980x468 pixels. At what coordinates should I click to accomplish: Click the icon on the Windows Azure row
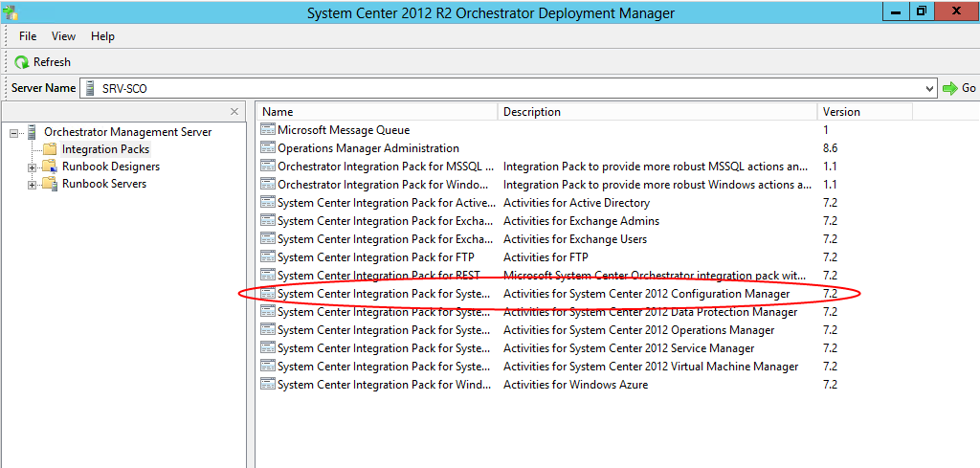268,385
